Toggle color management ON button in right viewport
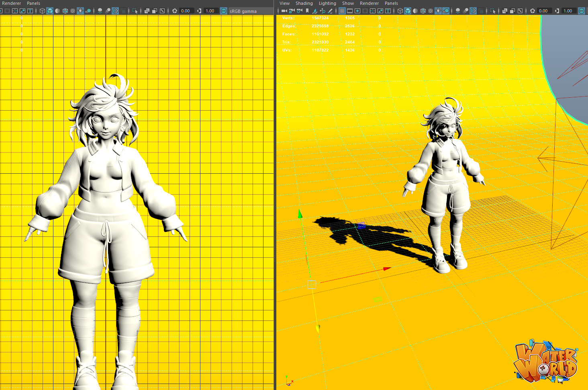Image resolution: width=588 pixels, height=390 pixels. (581, 11)
